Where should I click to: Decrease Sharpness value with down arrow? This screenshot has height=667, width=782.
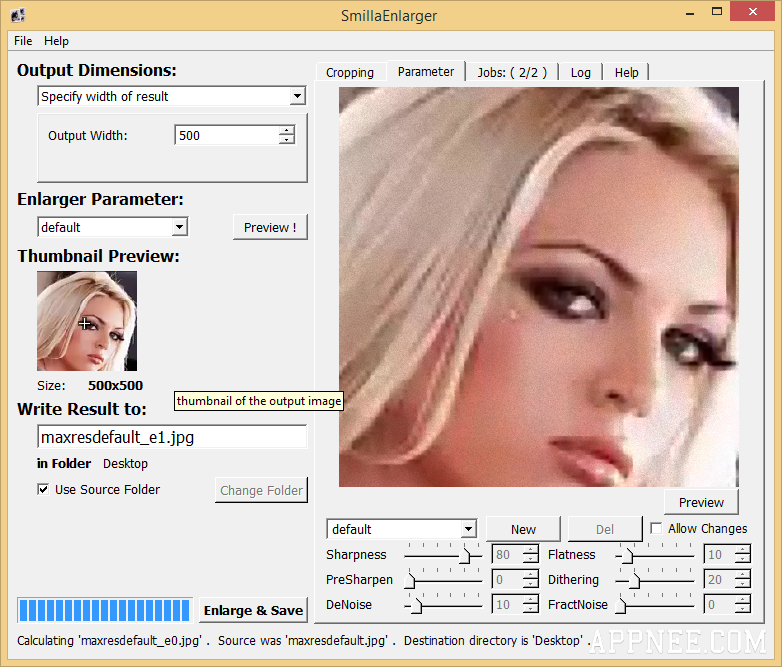[x=531, y=559]
